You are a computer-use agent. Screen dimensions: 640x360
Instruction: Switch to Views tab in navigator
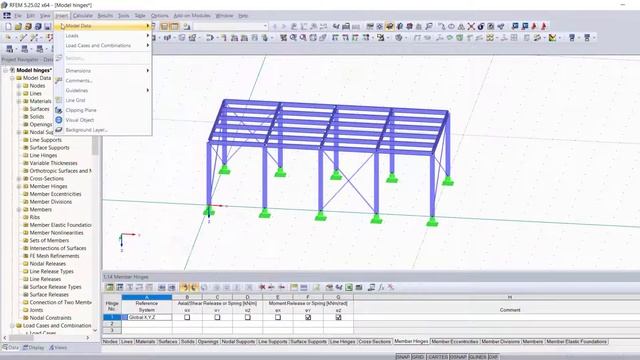[58, 348]
